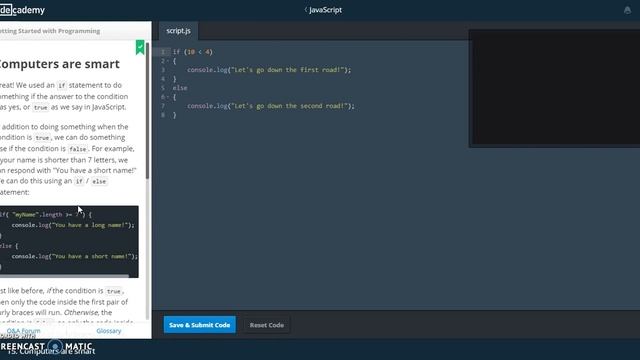Click 'You have a short name!' example line

pyautogui.click(x=75, y=256)
